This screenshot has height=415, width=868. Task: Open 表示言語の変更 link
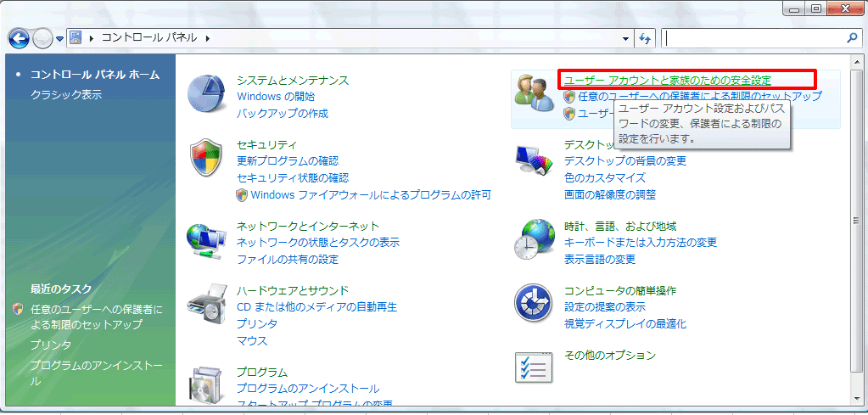[600, 260]
